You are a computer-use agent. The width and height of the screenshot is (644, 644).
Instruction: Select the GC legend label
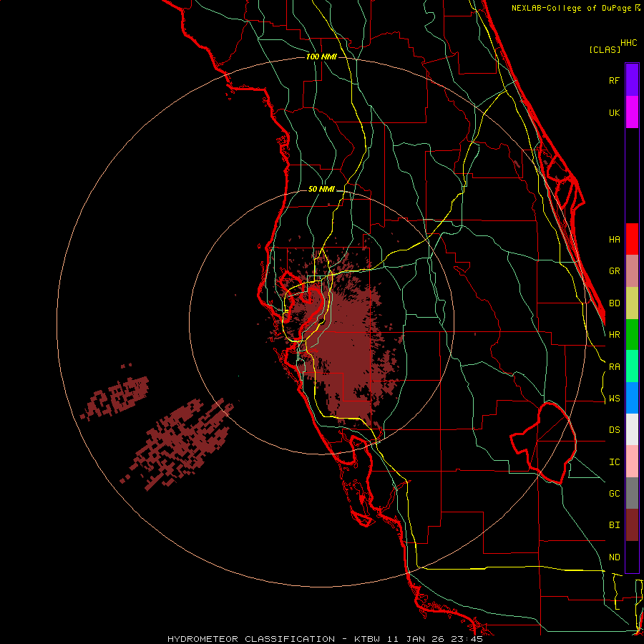(614, 494)
